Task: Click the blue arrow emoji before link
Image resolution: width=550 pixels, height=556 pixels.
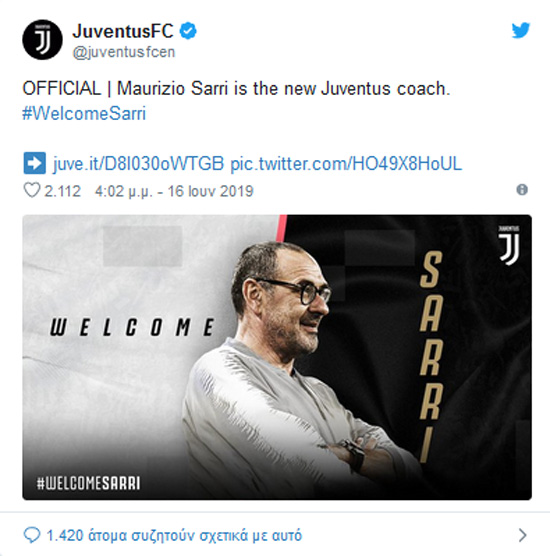Action: pyautogui.click(x=34, y=163)
